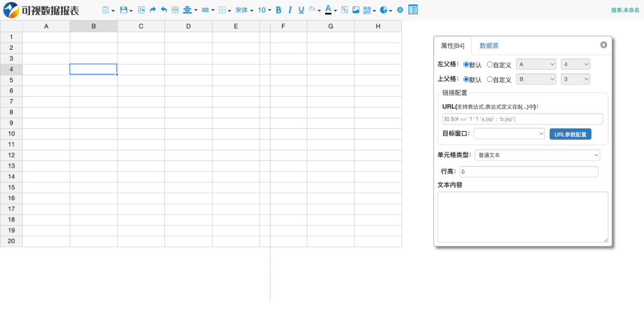Select column header G
The width and height of the screenshot is (644, 315).
click(x=331, y=26)
